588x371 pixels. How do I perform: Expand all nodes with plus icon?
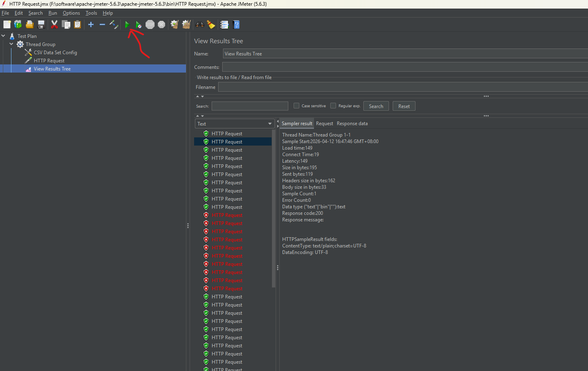click(91, 24)
